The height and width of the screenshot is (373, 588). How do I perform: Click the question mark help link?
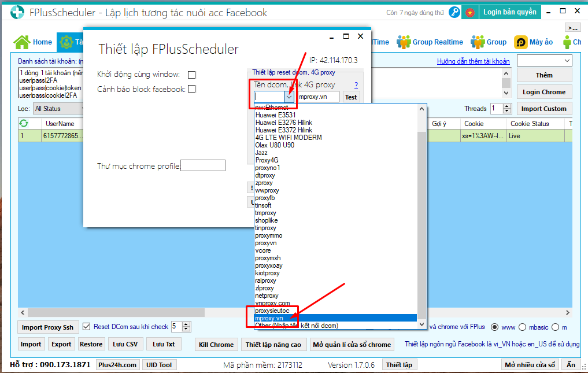[x=356, y=85]
